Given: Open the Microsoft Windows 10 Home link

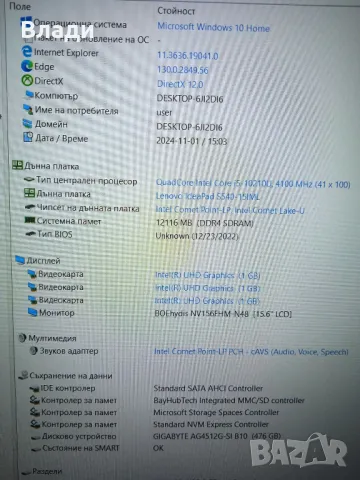Looking at the screenshot, I should [x=213, y=27].
